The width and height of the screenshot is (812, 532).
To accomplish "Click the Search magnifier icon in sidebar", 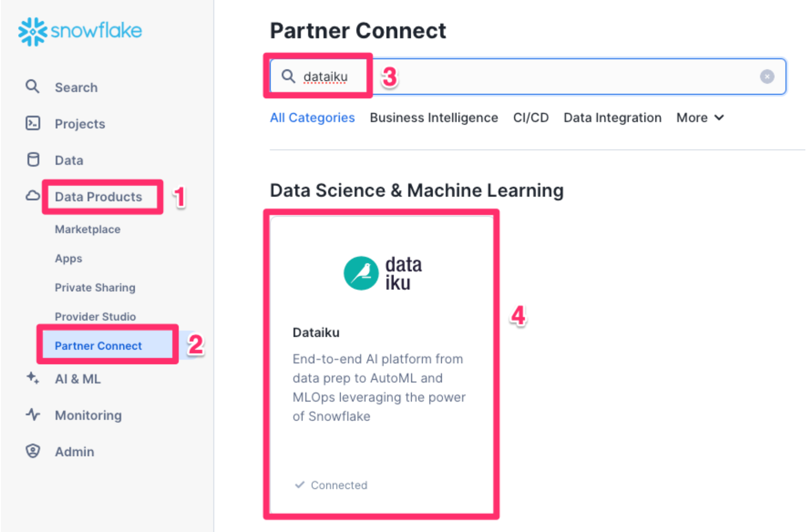I will (32, 87).
